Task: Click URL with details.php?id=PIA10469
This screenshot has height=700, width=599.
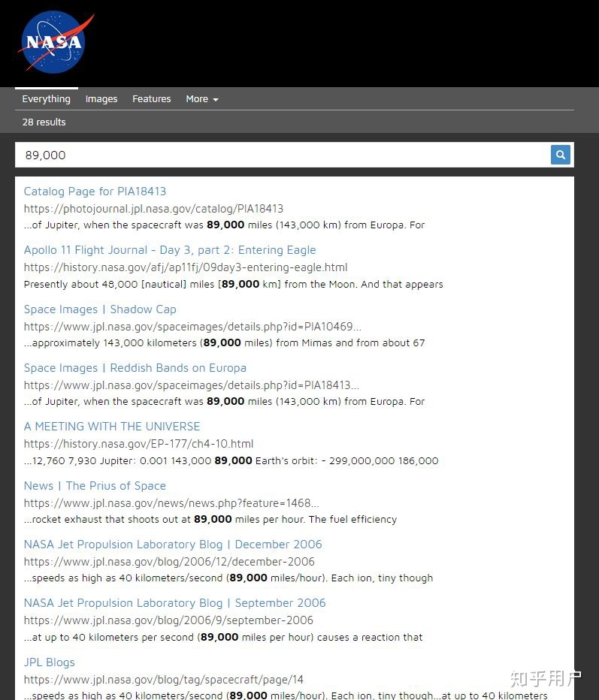Action: pyautogui.click(x=192, y=326)
